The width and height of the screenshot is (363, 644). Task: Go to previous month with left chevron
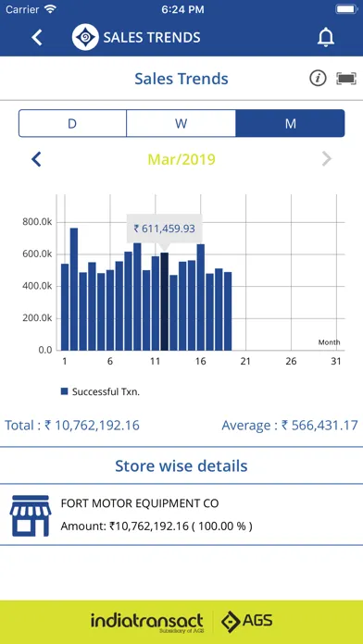click(37, 159)
